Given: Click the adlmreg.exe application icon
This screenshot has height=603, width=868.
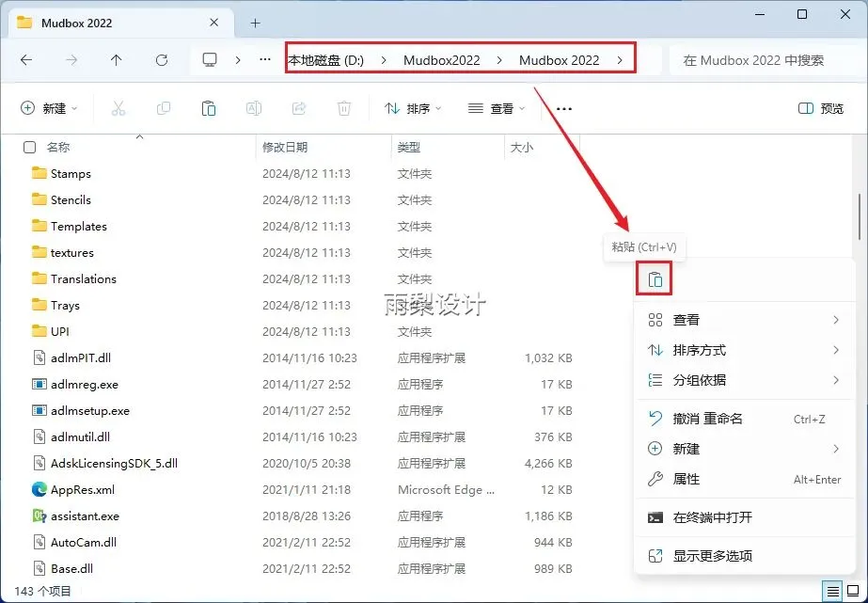Looking at the screenshot, I should [39, 384].
